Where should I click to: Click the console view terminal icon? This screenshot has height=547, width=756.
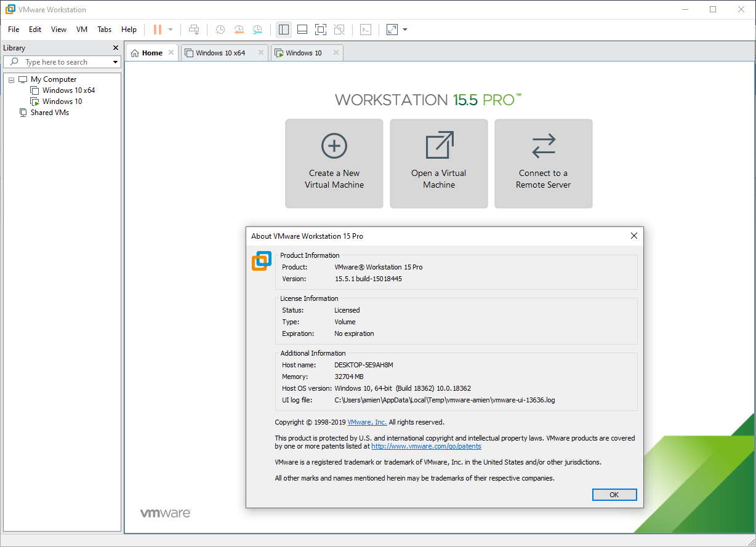point(366,30)
